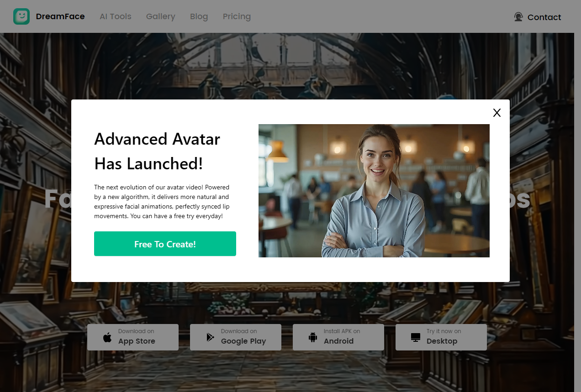This screenshot has width=581, height=392.
Task: Close the Advanced Avatar popup with X
Action: coord(497,113)
